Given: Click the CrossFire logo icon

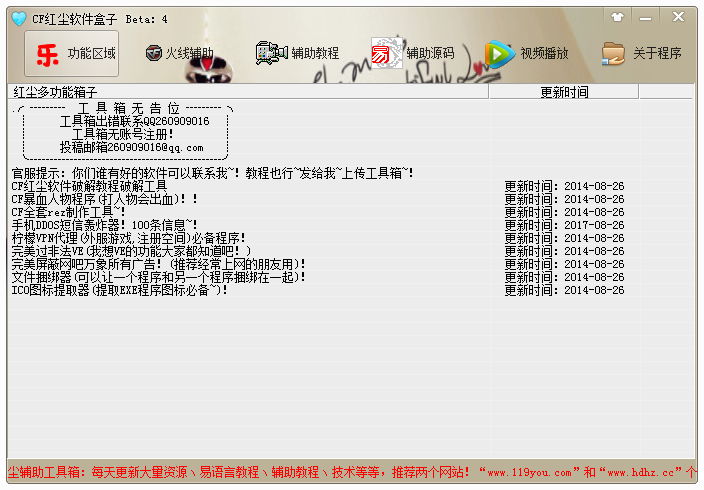Looking at the screenshot, I should tap(154, 53).
